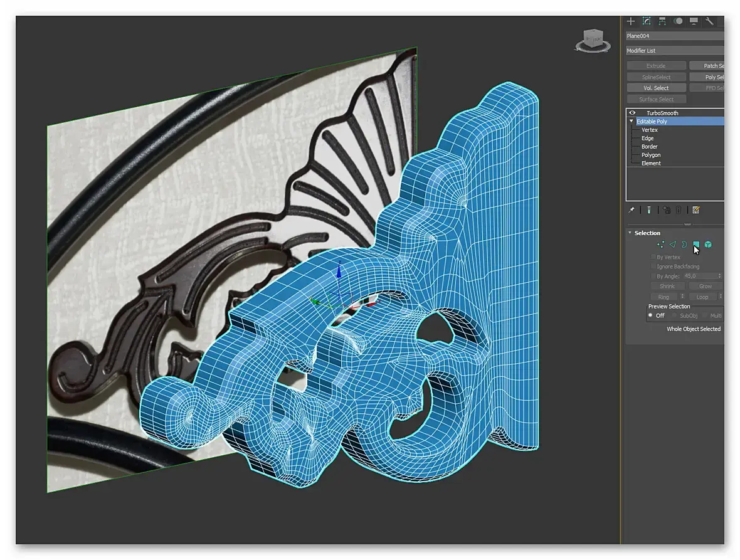Select the Element sub-object level entry
The width and height of the screenshot is (740, 560).
[651, 163]
